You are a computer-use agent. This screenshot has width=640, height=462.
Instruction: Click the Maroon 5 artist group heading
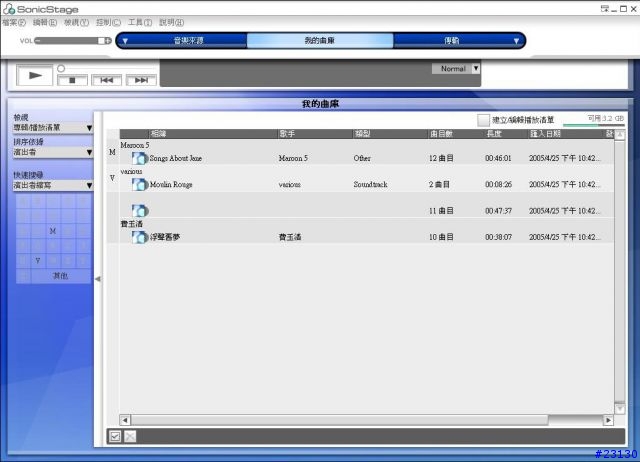pos(135,145)
